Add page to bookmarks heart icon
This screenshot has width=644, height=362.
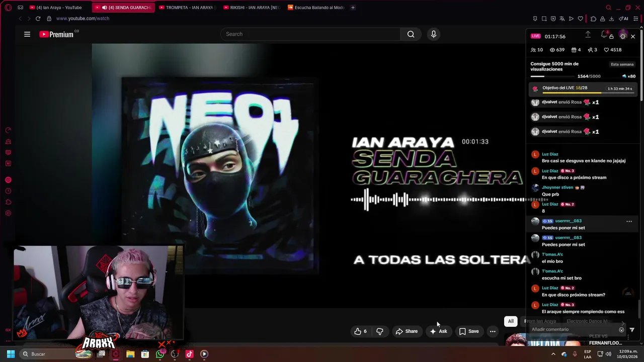(x=580, y=19)
